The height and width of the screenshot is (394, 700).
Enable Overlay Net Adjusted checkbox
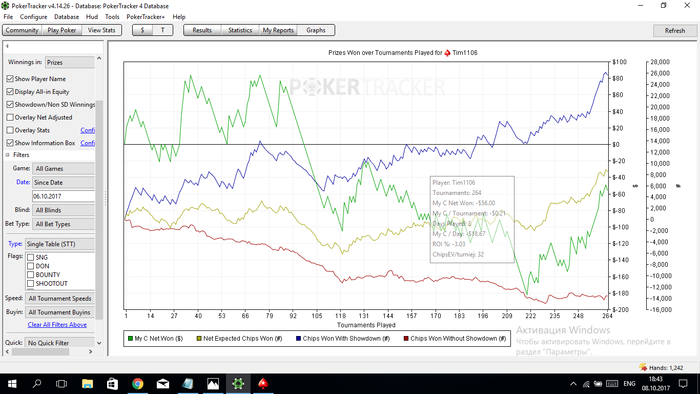(10, 117)
